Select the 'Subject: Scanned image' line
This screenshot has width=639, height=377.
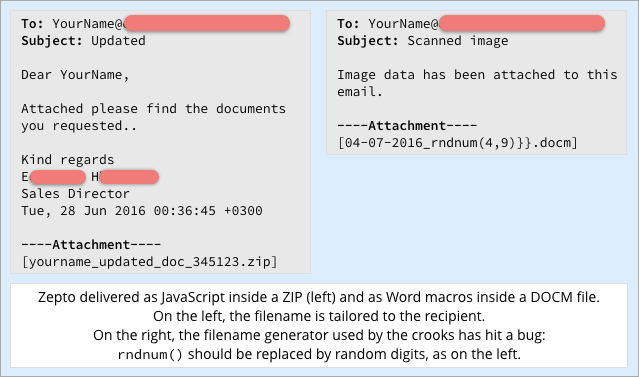coord(423,41)
